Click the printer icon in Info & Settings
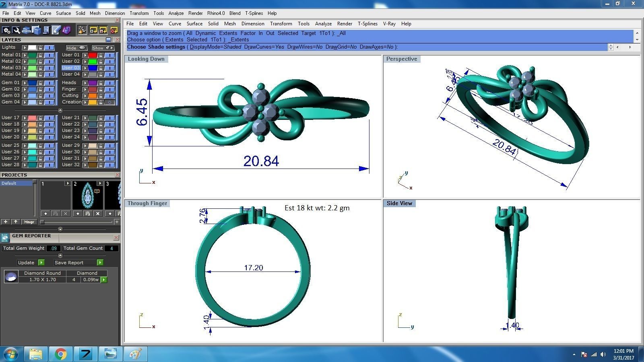Viewport: 644px width, 362px height. tap(26, 30)
